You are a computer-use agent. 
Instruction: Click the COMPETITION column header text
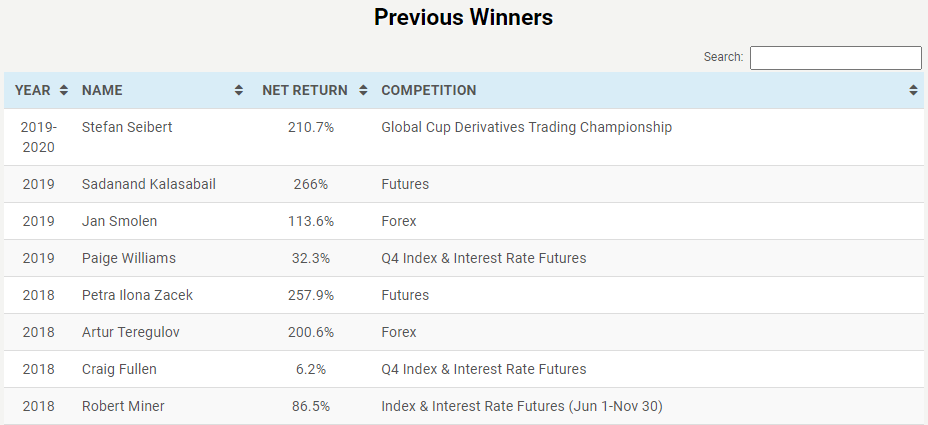428,91
